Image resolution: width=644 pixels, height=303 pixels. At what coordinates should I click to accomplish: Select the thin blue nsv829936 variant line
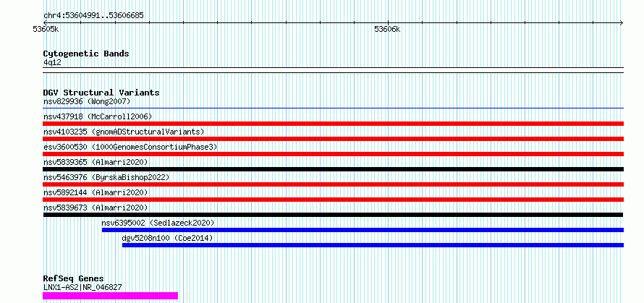pos(333,108)
